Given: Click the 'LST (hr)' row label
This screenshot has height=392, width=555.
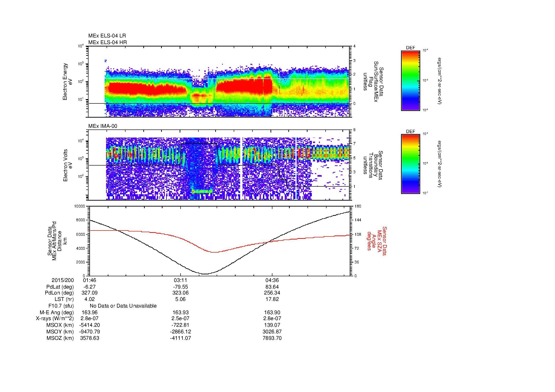Looking at the screenshot, I should pos(64,299).
